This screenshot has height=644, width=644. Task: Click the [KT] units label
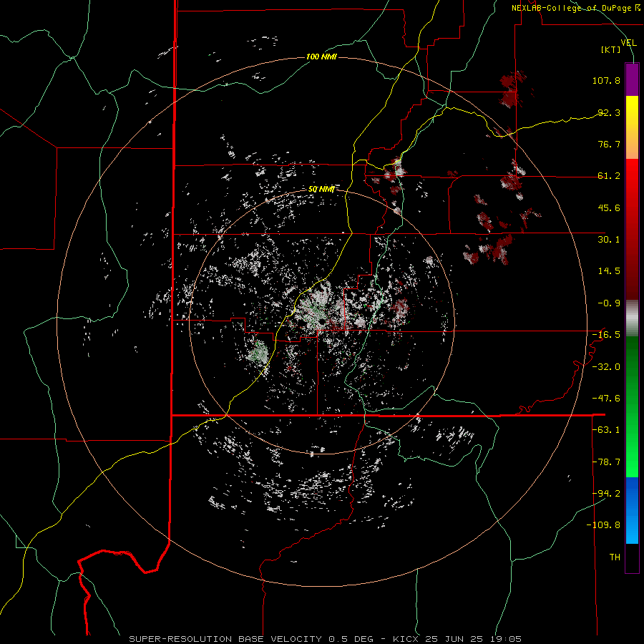(x=611, y=49)
